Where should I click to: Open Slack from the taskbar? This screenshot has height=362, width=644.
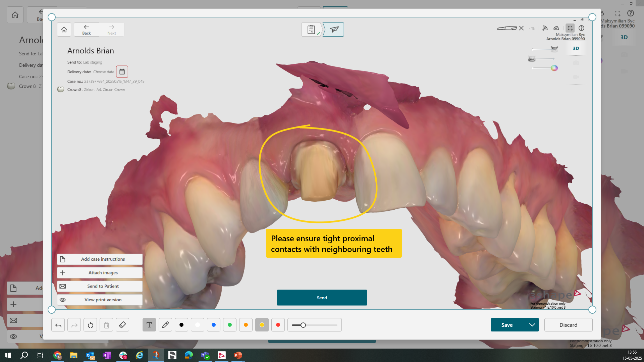pos(123,355)
